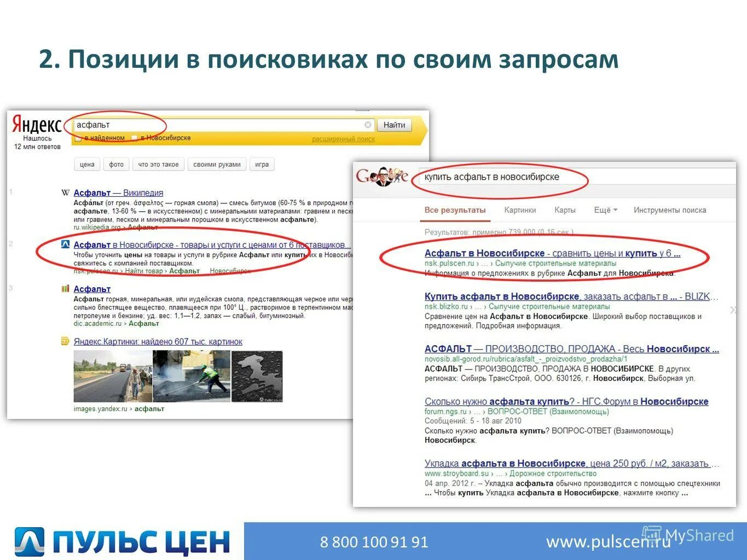Click the Найти button

coord(394,125)
